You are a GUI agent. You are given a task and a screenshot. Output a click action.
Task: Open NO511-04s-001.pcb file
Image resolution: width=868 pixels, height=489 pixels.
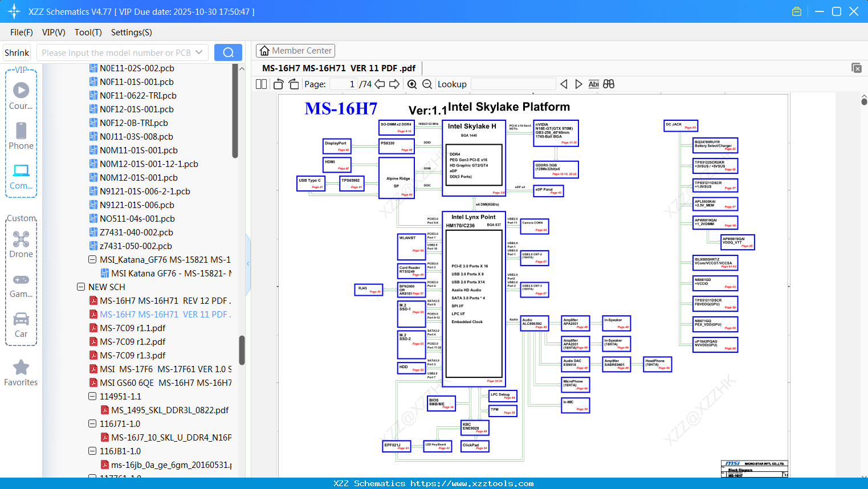coord(137,219)
